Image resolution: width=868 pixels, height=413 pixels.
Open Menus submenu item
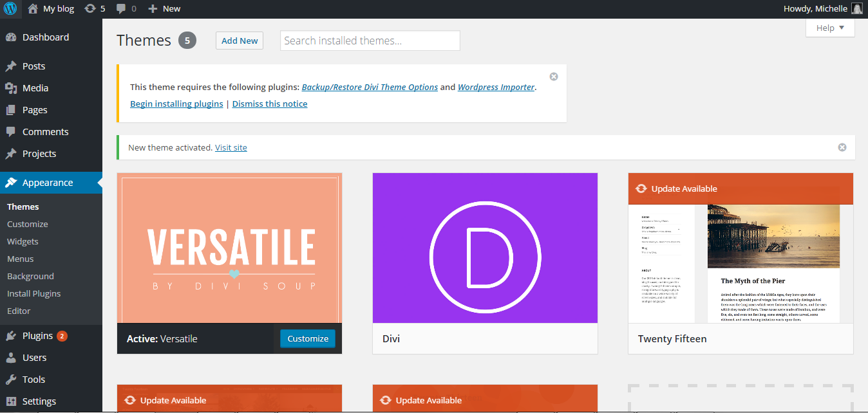pos(21,259)
